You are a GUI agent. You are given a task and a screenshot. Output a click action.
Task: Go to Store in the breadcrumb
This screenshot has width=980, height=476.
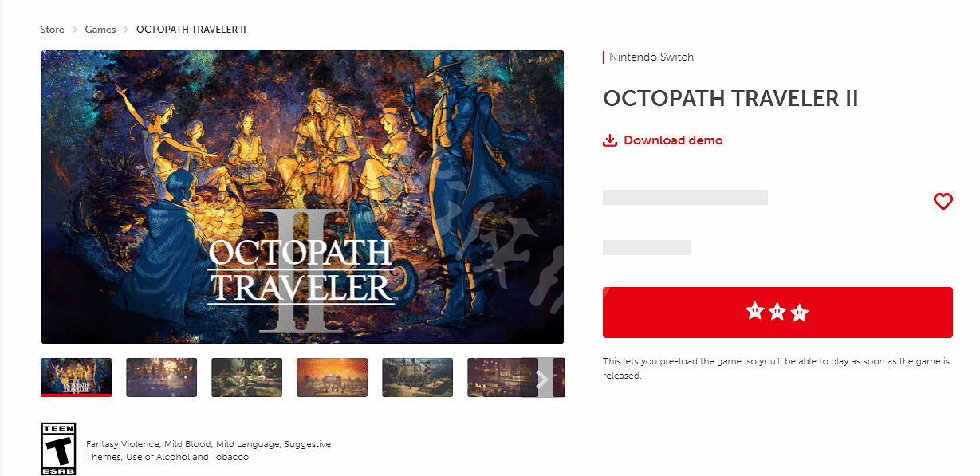point(52,30)
